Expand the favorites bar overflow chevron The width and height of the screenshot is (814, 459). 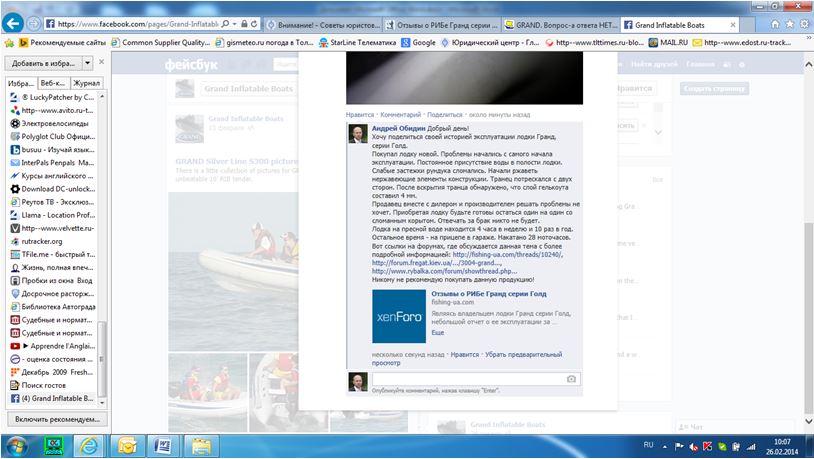[809, 38]
